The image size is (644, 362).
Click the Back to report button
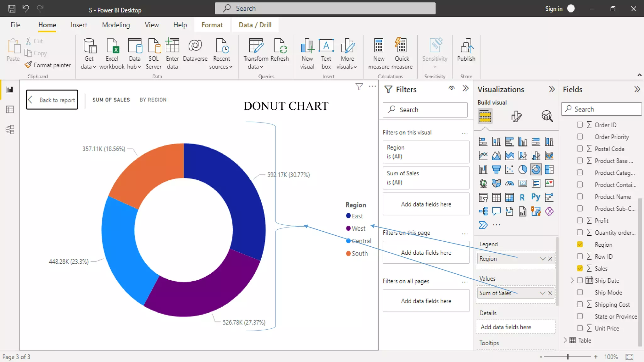click(52, 100)
